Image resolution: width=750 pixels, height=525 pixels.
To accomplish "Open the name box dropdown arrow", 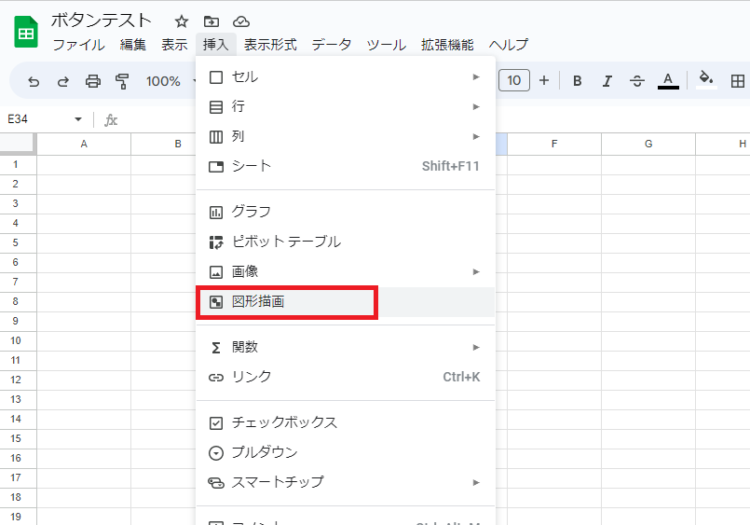I will pos(78,119).
